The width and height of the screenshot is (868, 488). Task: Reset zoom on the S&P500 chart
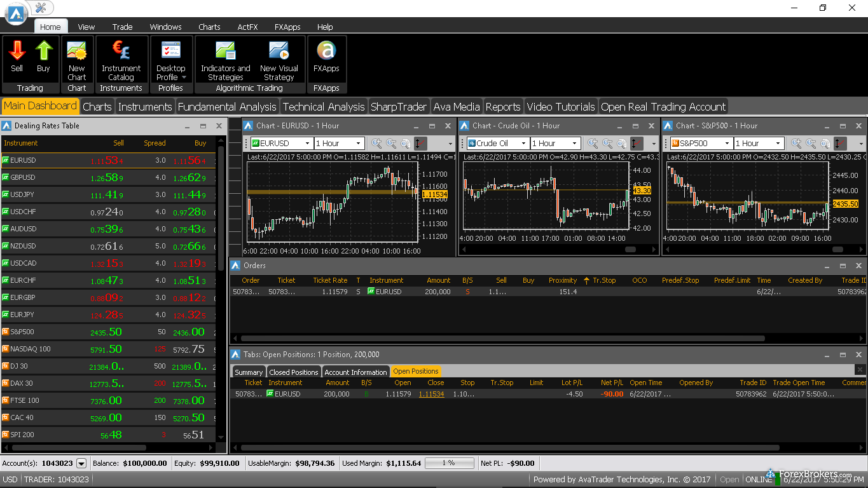coord(825,144)
